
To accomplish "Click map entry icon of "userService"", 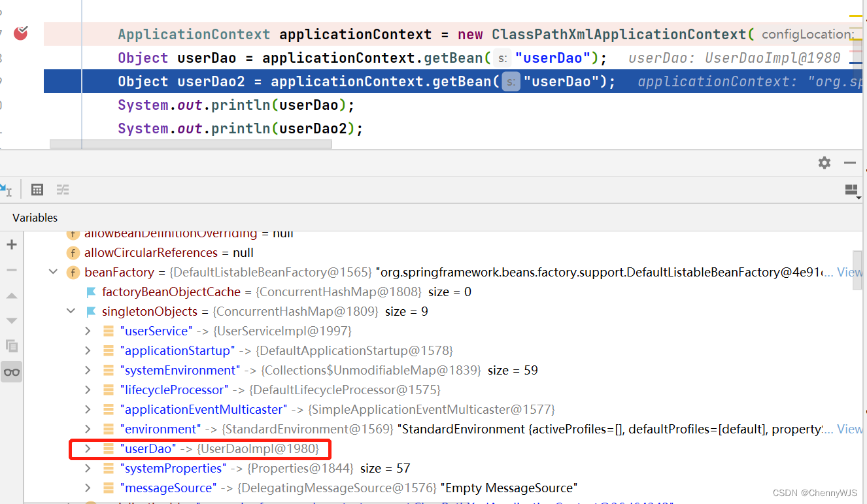I will point(109,331).
